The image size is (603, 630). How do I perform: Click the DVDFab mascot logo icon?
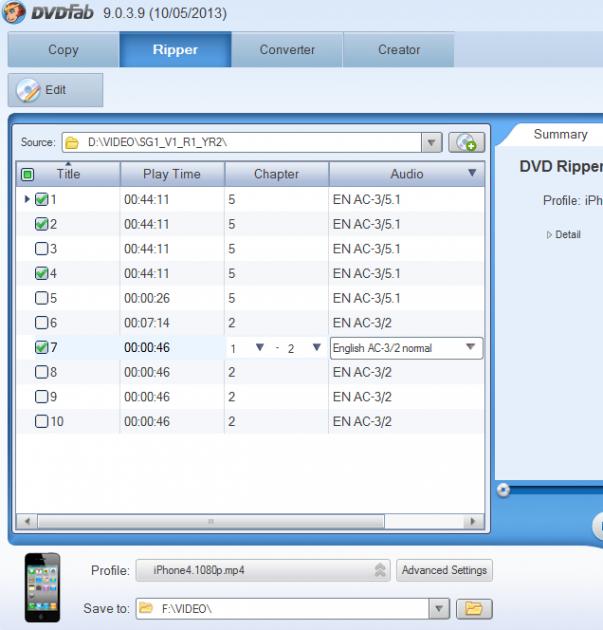tap(13, 12)
